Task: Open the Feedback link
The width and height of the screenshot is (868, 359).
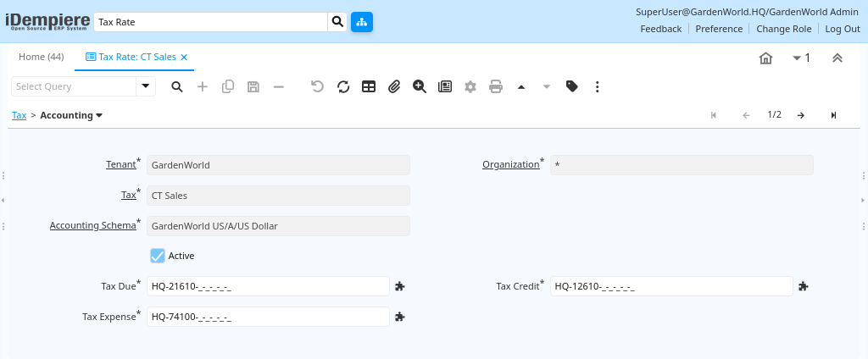Action: point(661,29)
